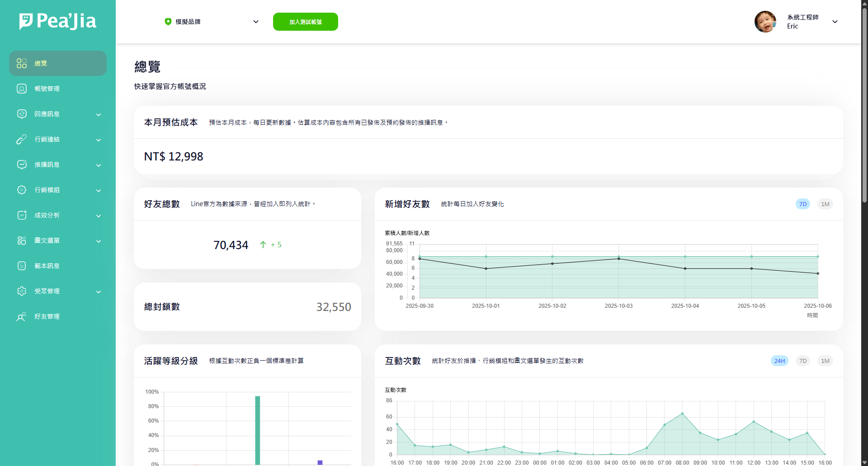The image size is (868, 466).
Task: Open the 總覽 dashboard icon in sidebar
Action: point(22,63)
